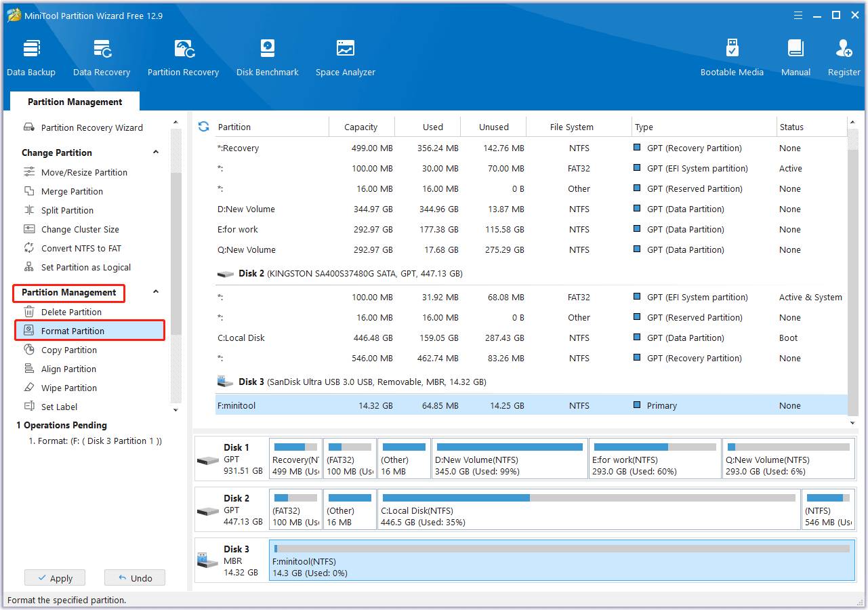Viewport: 868px width, 610px height.
Task: Launch Data Recovery
Action: [102, 56]
